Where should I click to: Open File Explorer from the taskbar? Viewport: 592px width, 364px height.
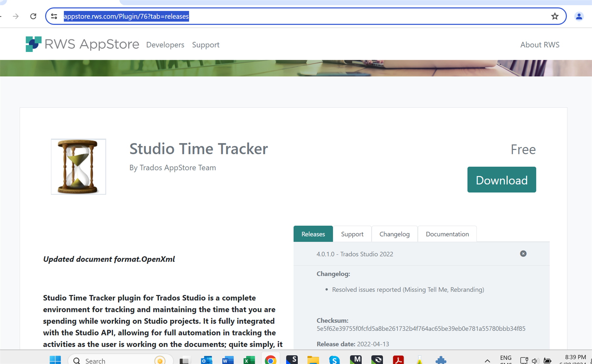pos(313,360)
